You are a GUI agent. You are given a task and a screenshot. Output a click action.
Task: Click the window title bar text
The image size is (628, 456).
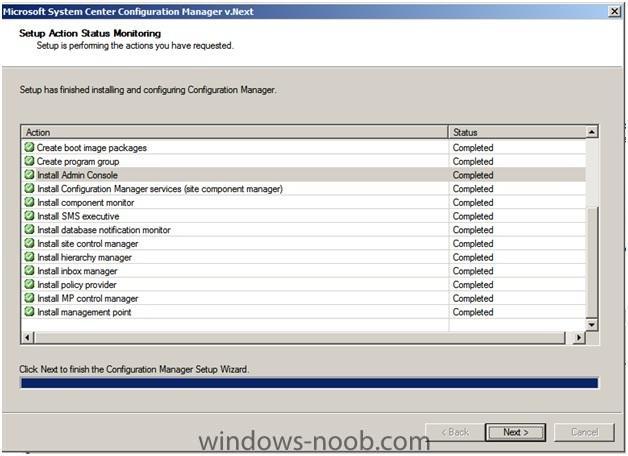[128, 12]
